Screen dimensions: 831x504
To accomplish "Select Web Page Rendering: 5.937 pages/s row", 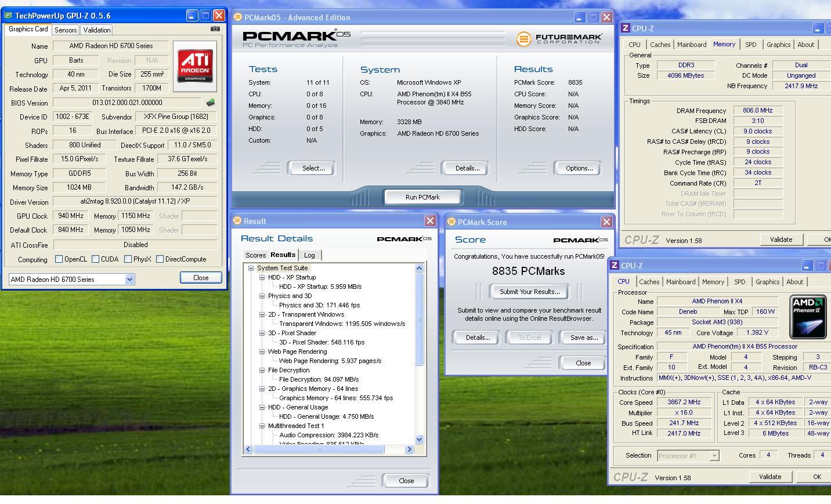I will pos(330,361).
